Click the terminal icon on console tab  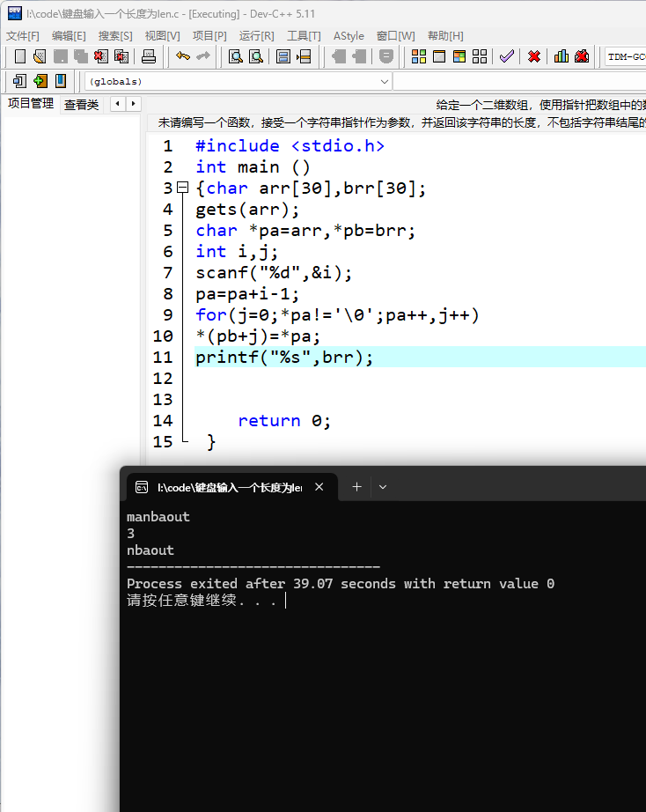coord(142,487)
